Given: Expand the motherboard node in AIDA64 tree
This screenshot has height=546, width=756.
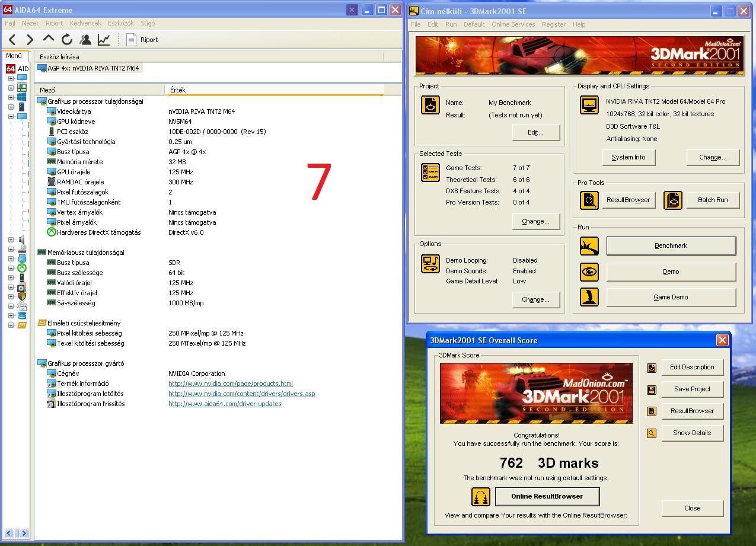Looking at the screenshot, I should (x=11, y=88).
